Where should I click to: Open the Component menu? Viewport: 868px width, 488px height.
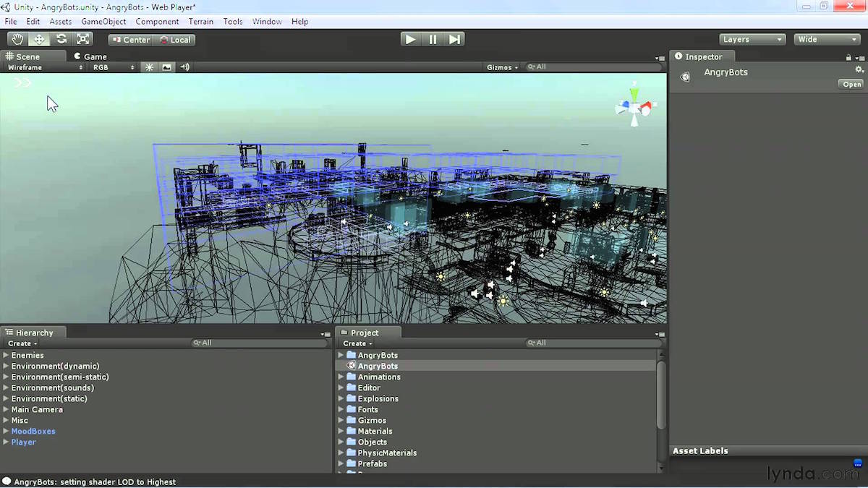(x=157, y=22)
